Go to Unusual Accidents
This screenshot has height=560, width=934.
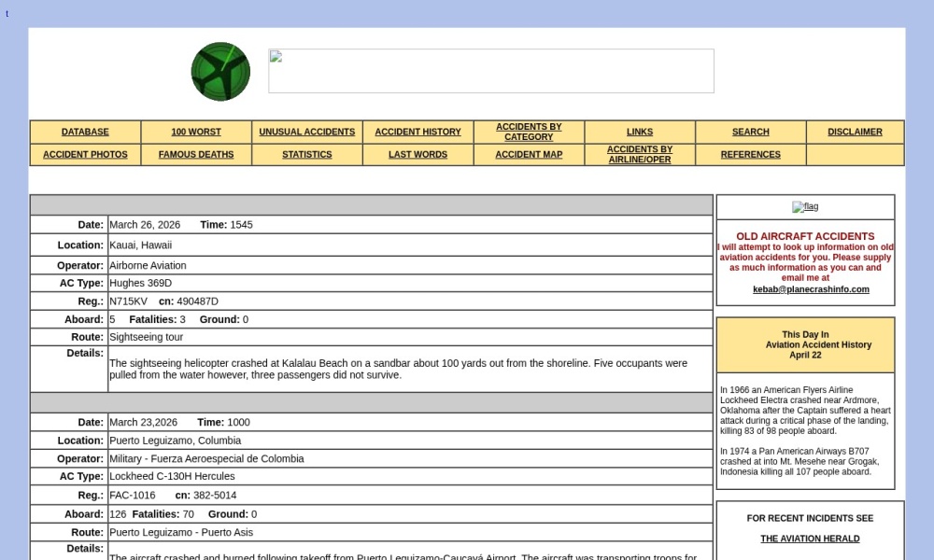click(306, 133)
